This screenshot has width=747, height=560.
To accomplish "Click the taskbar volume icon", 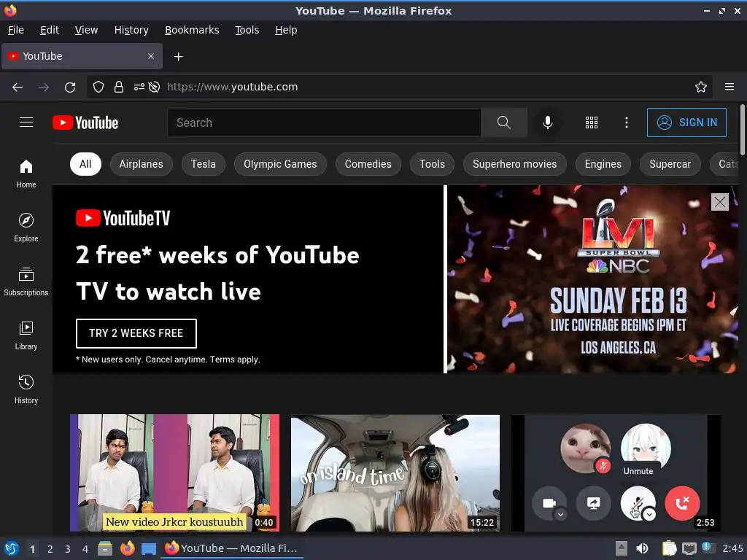I will coord(642,548).
